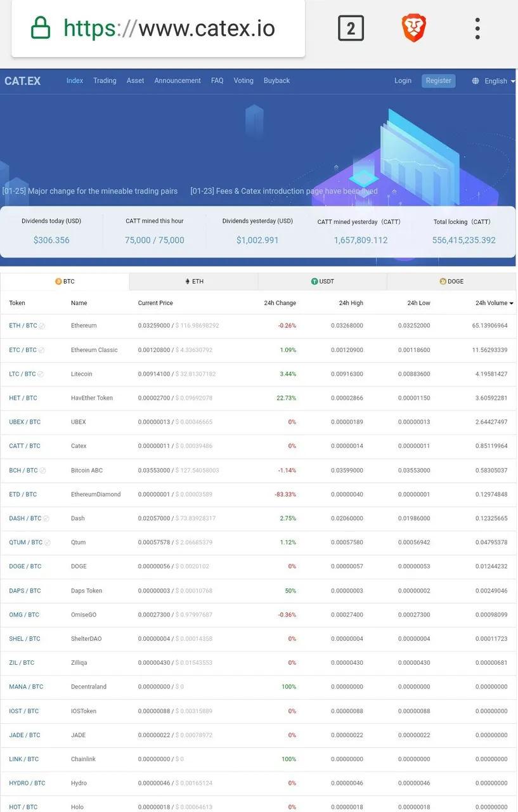Click the HavEther Token name cell
The height and width of the screenshot is (812, 518).
[92, 398]
